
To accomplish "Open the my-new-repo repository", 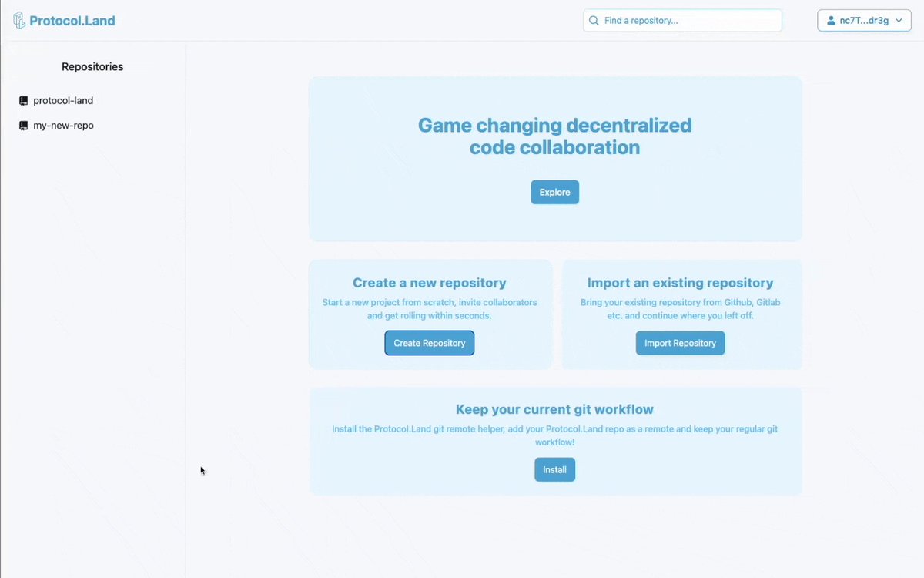I will [x=63, y=126].
